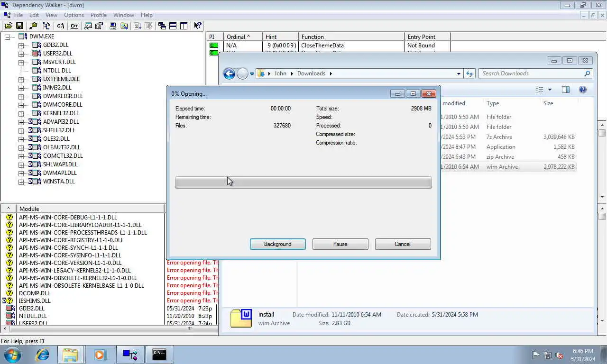Click the Start Profiling toolbar icon
This screenshot has height=364, width=607.
pyautogui.click(x=137, y=26)
